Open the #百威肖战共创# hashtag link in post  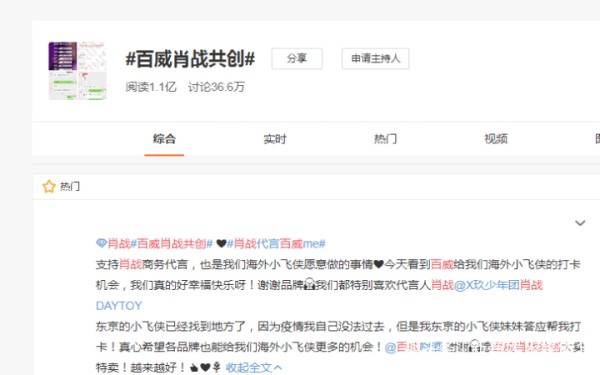tap(171, 244)
